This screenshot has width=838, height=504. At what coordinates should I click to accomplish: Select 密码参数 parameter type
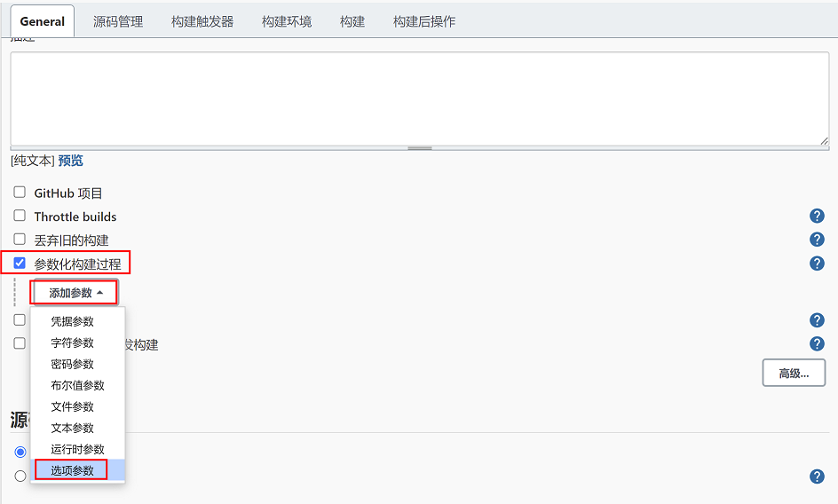click(x=72, y=364)
